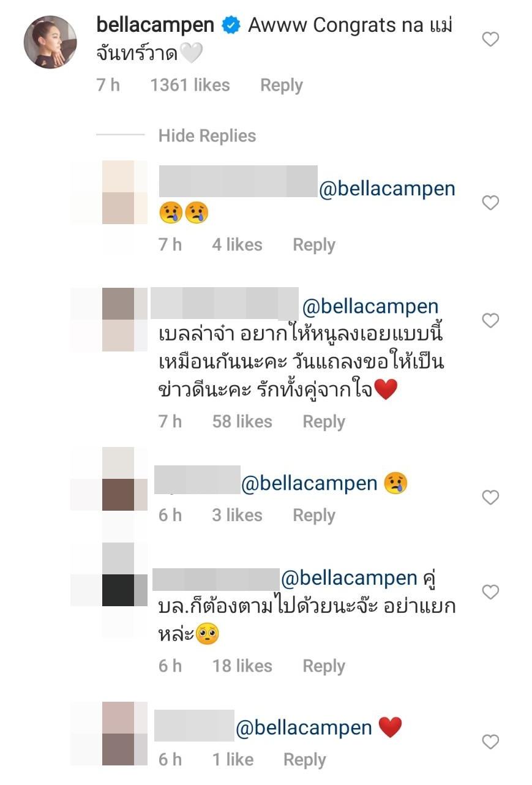The width and height of the screenshot is (532, 785).
Task: View the 1361 likes list
Action: (x=190, y=85)
